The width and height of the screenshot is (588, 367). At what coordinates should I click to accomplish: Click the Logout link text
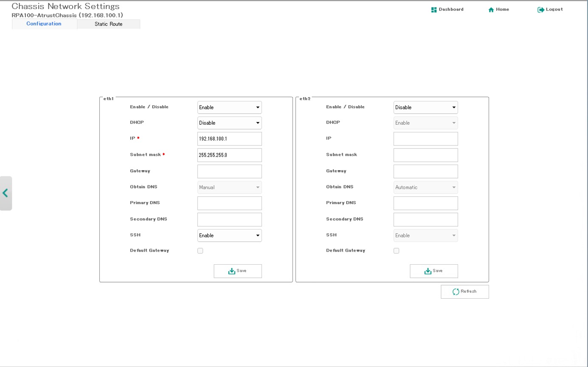tap(554, 9)
